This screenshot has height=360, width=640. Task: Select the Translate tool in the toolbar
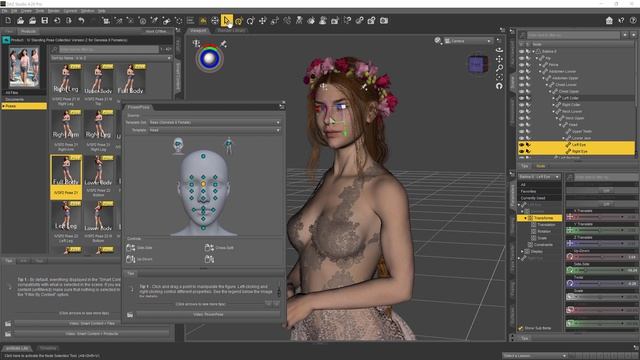[262, 20]
